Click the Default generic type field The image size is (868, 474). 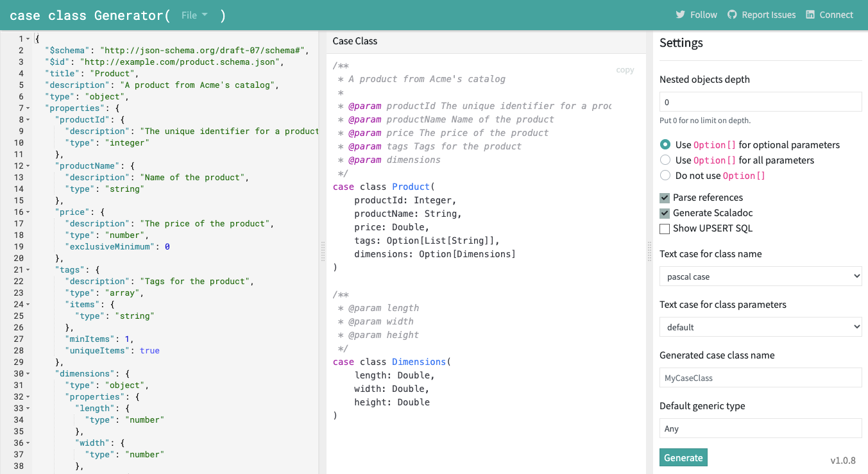pos(760,428)
